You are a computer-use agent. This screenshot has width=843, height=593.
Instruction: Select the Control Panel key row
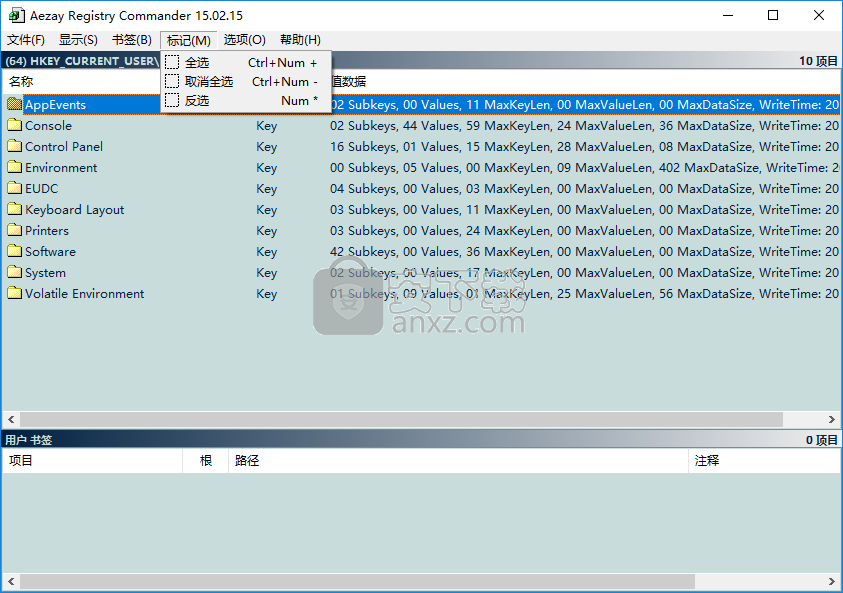click(x=422, y=146)
